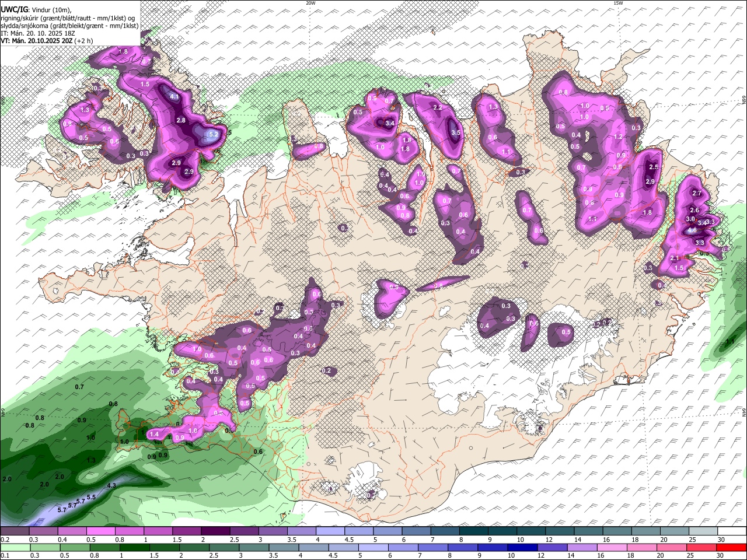Select the 'VT: Mán. 20.10.2025 20Z (+2 h)' line
Viewport: 747px width, 560px height.
[47, 41]
